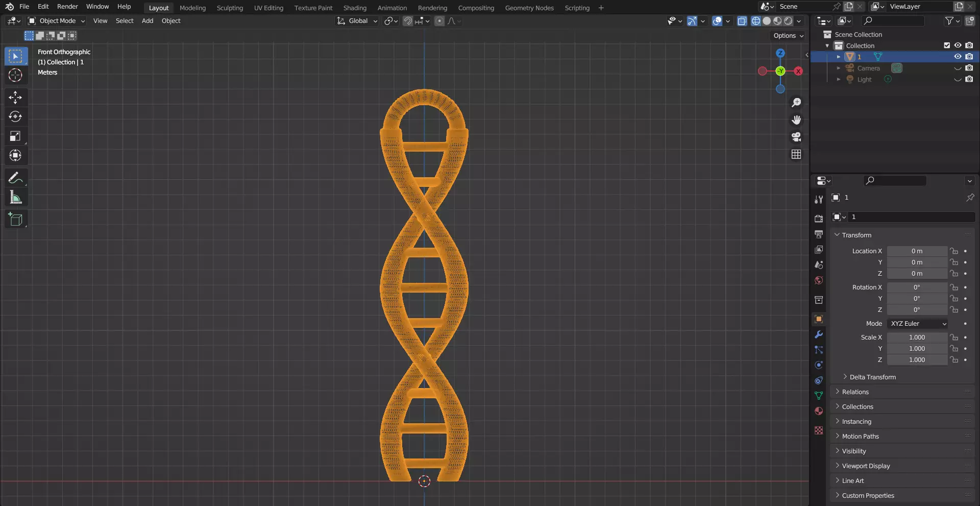Viewport: 980px width, 506px height.
Task: Toggle camera view icon
Action: [x=796, y=137]
